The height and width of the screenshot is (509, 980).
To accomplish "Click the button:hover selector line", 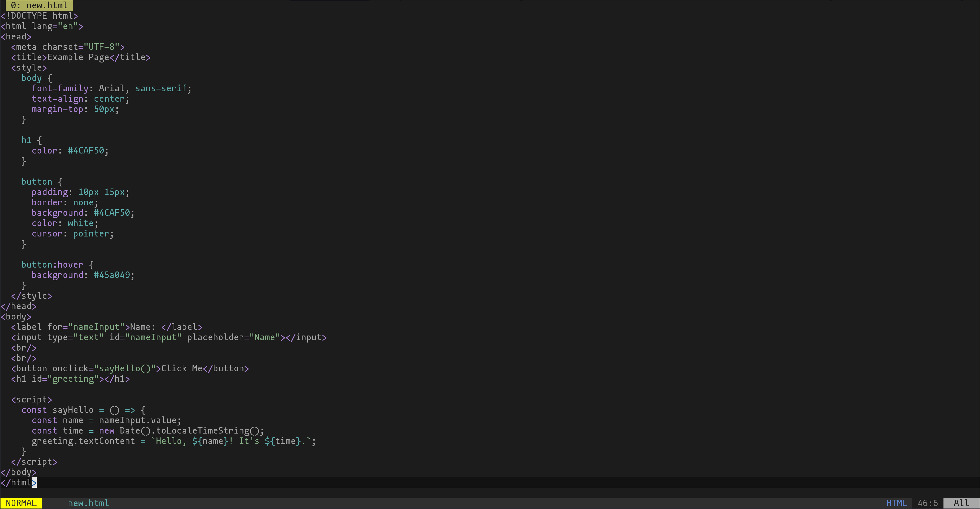I will click(x=58, y=264).
